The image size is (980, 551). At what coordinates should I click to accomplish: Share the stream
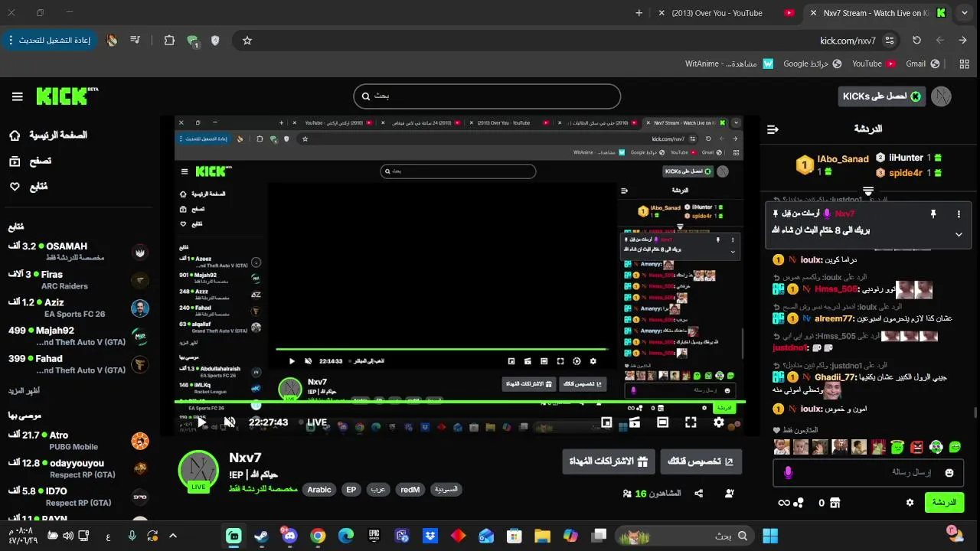click(x=699, y=494)
